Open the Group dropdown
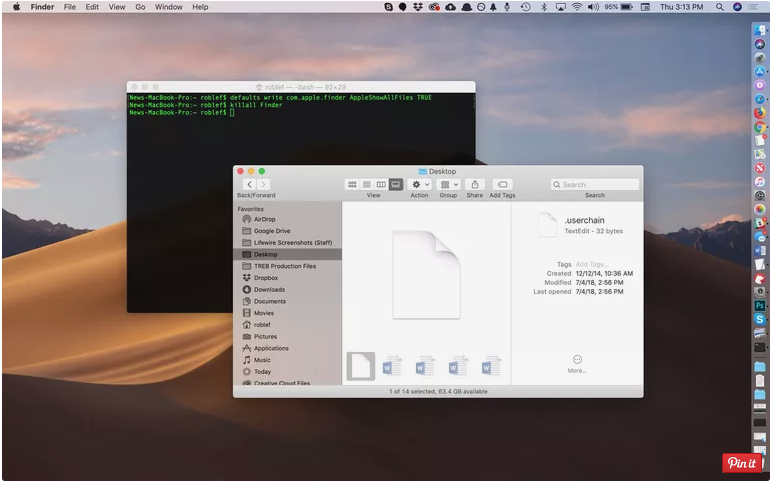 click(x=449, y=184)
